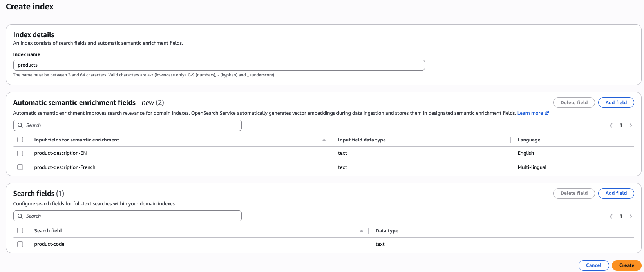Go to next page in semantic enrichment table
644x272 pixels.
pos(631,125)
